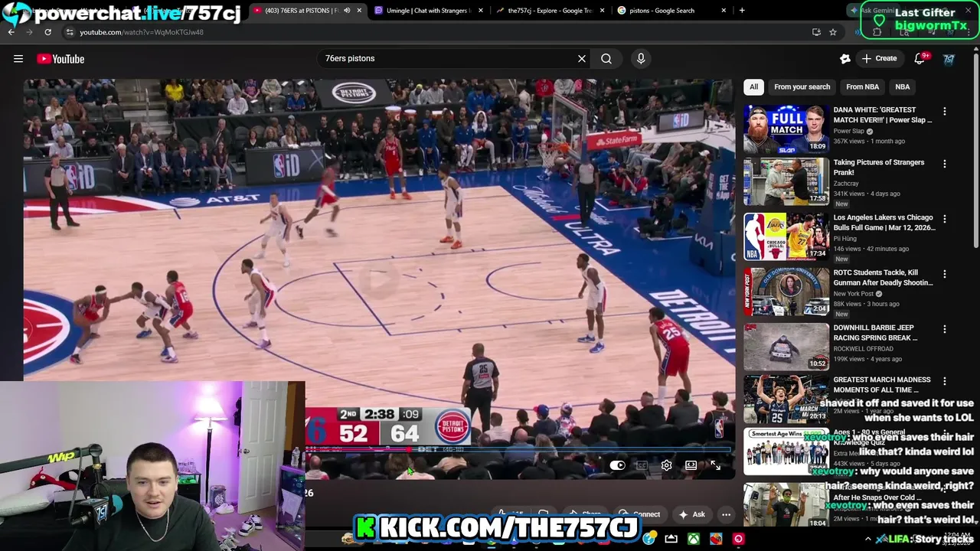Close the Umingle tab
The image size is (980, 551).
(x=481, y=11)
